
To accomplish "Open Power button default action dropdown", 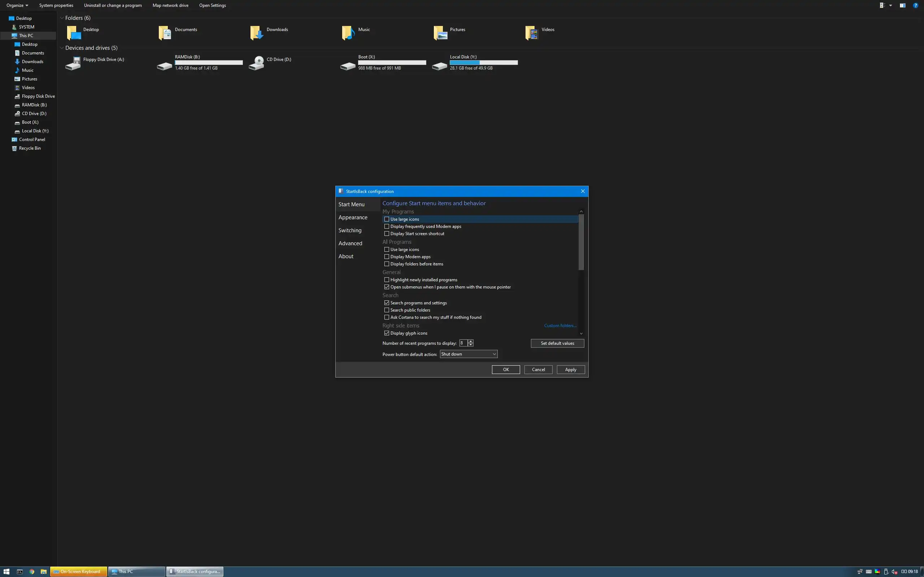I will pyautogui.click(x=468, y=354).
